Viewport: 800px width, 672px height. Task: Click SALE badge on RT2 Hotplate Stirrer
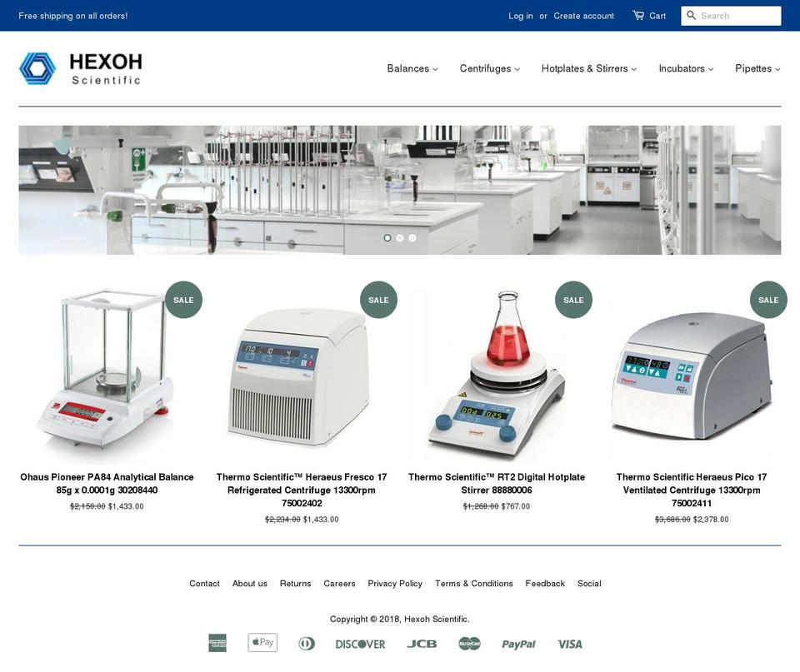573,300
